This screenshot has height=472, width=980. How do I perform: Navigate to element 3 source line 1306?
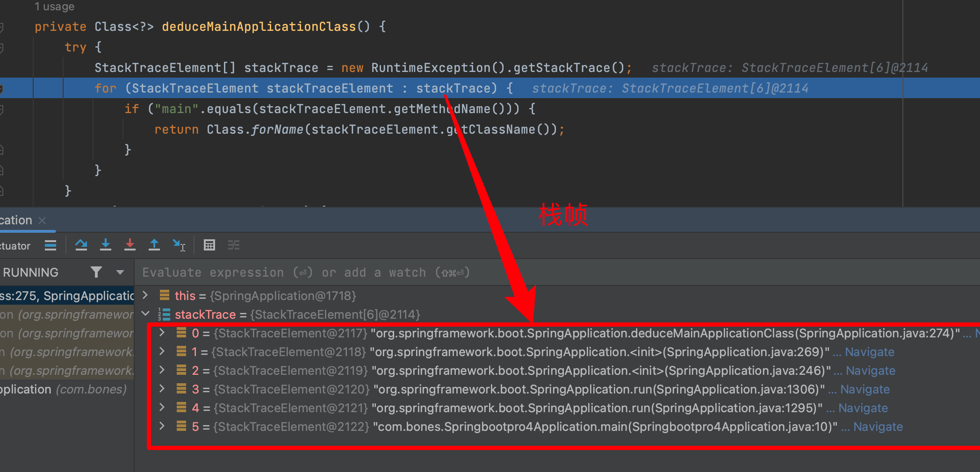[865, 389]
